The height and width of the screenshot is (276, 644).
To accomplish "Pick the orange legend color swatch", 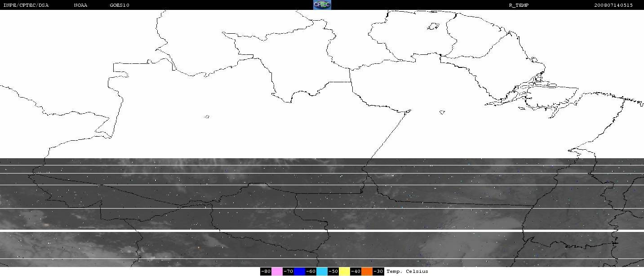I will tap(367, 272).
